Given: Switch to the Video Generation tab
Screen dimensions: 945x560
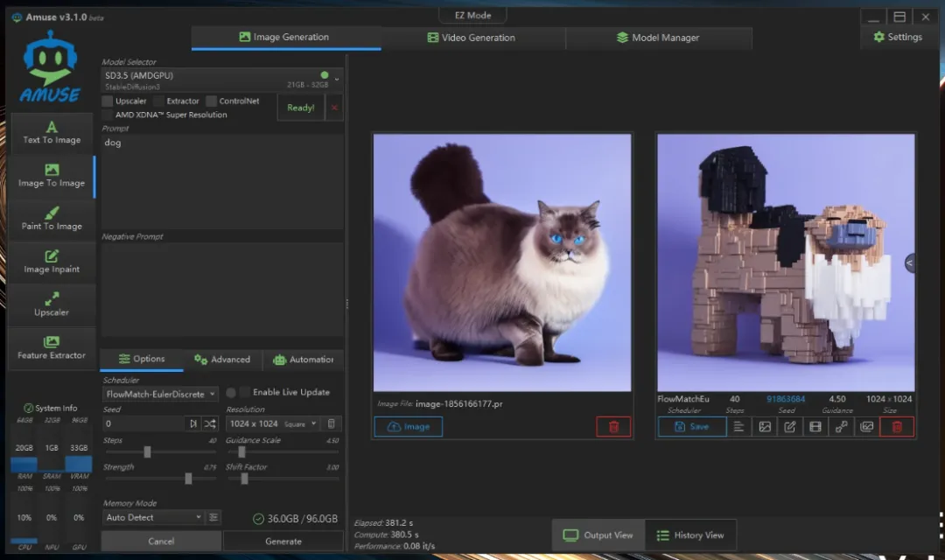Looking at the screenshot, I should (x=472, y=38).
